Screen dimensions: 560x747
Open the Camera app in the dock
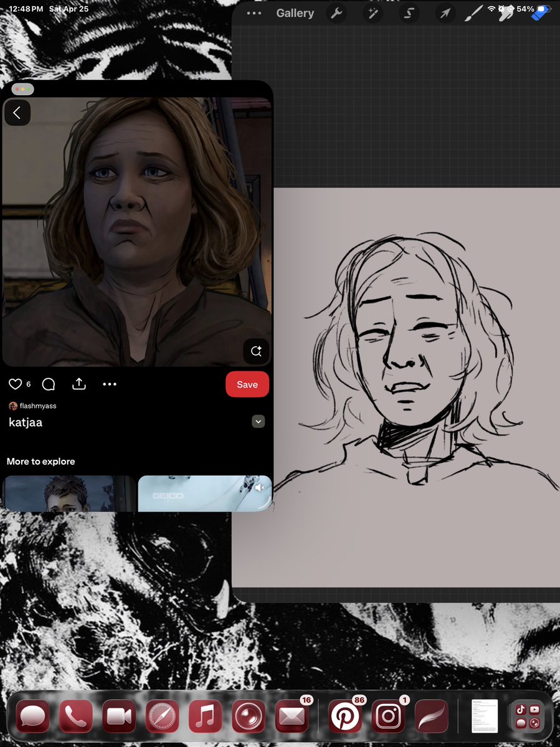pyautogui.click(x=249, y=716)
